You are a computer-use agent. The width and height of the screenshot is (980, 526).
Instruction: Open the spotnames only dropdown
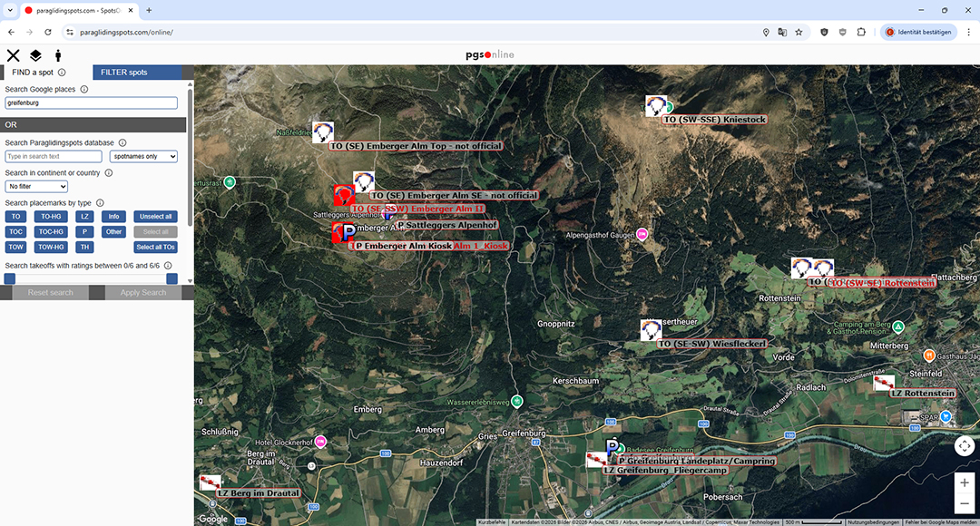pos(143,157)
